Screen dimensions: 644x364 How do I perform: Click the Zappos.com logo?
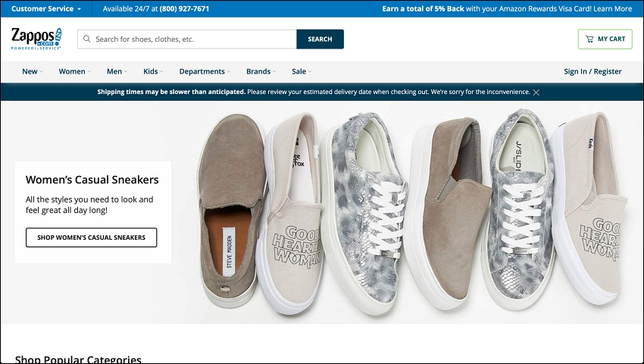point(36,39)
